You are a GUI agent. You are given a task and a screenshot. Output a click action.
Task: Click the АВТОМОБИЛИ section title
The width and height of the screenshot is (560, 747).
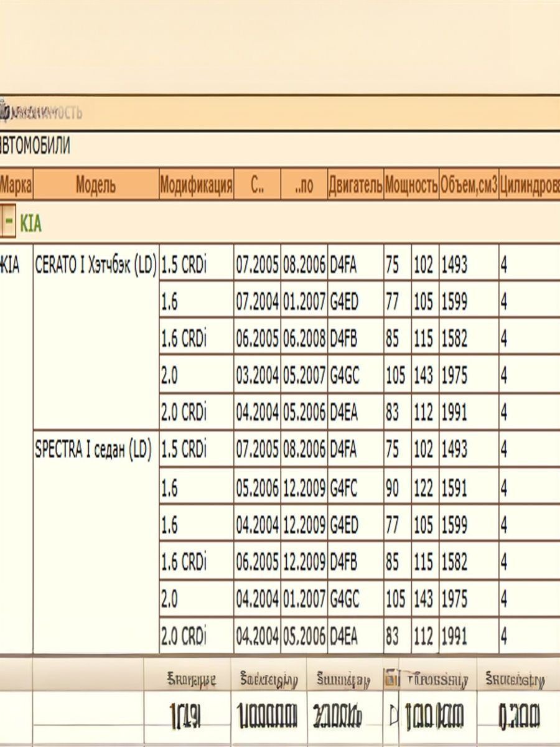click(34, 146)
